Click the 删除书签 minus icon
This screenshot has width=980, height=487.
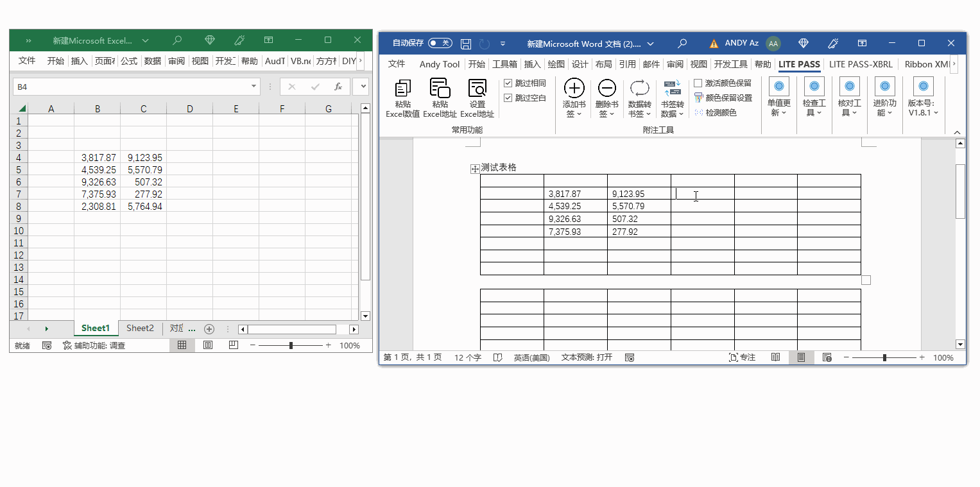coord(606,89)
